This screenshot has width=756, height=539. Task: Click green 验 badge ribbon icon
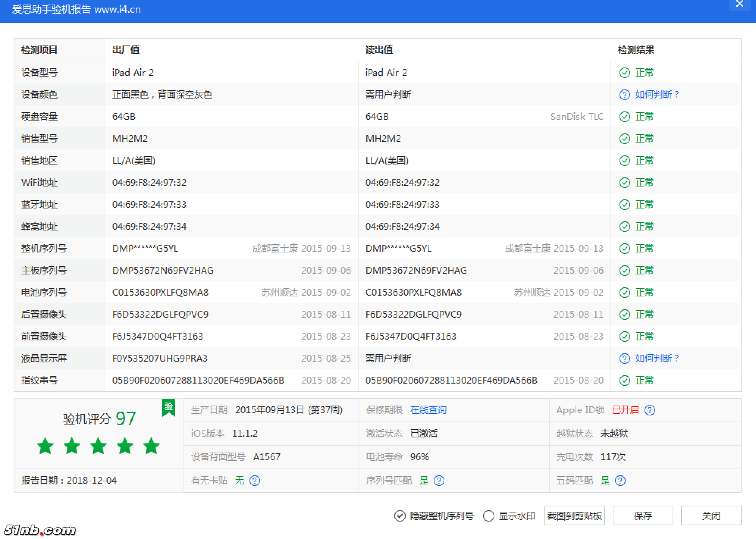point(169,407)
